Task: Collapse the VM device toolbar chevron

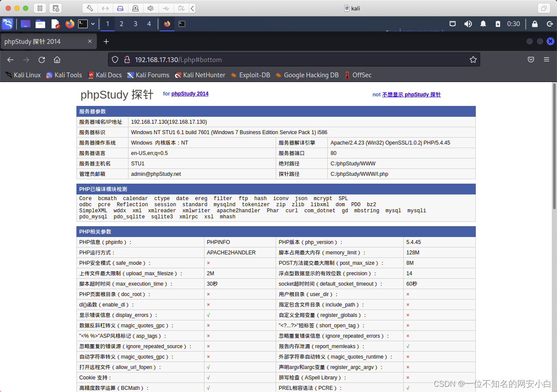Action: pos(192,8)
